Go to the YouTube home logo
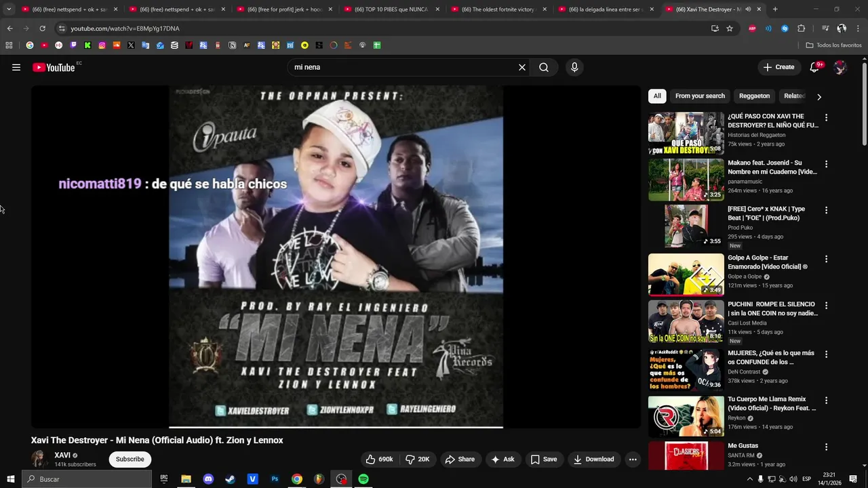Screen dimensions: 868x488 [x=54, y=67]
